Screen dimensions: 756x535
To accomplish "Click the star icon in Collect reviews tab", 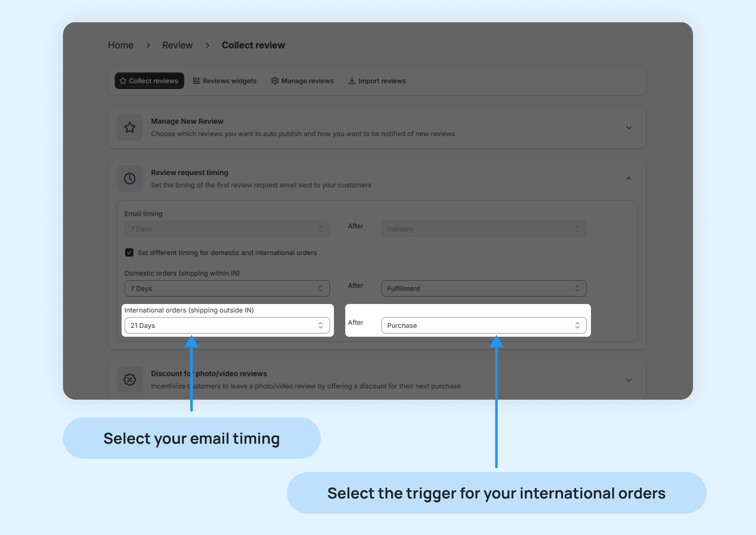I will (123, 81).
